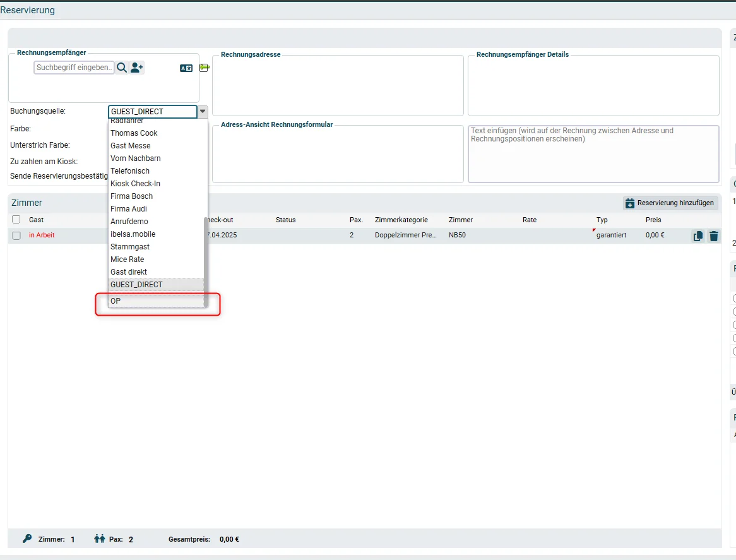
Task: Toggle the select-all Gast header checkbox
Action: [16, 219]
